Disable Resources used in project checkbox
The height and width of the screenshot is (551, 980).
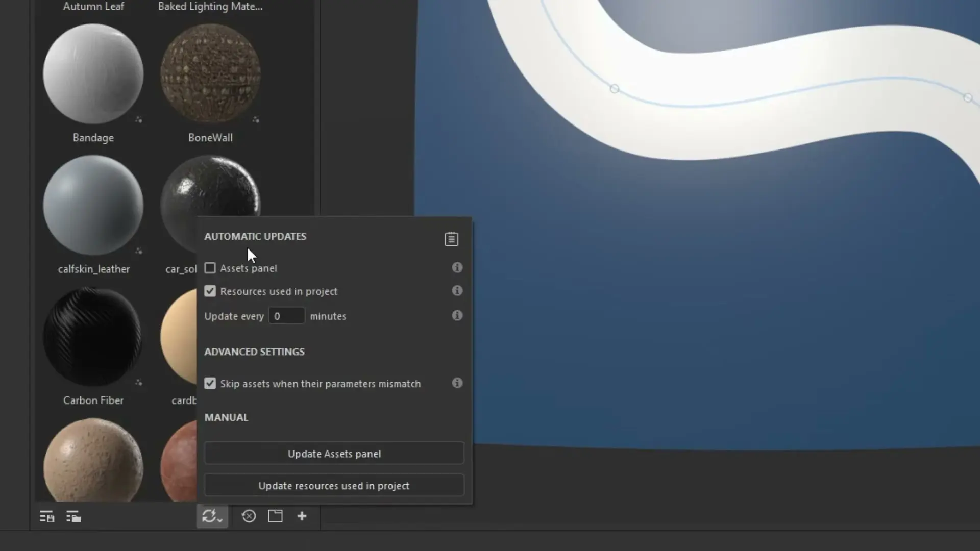[x=210, y=291]
